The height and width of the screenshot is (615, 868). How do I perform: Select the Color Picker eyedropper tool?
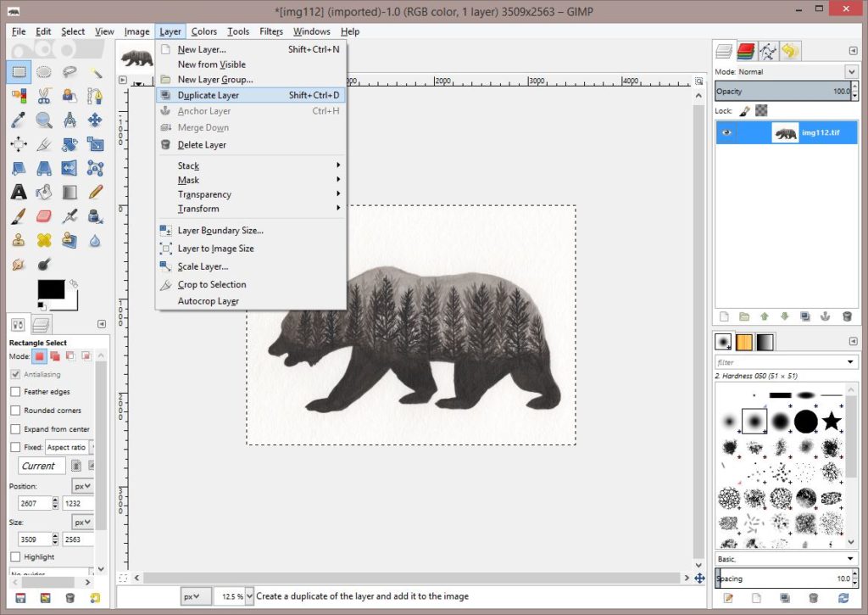click(x=19, y=120)
